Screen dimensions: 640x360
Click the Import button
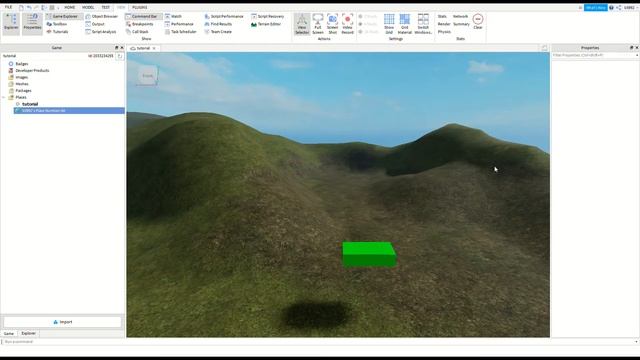(62, 322)
